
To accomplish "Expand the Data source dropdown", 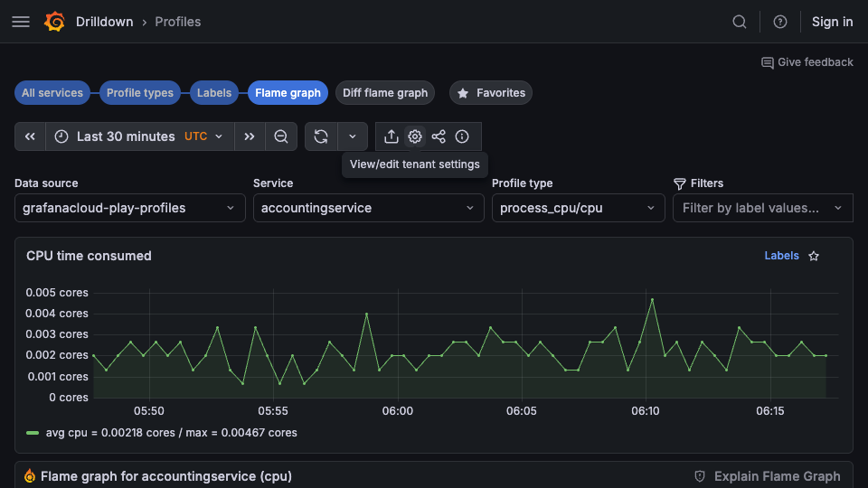I will (x=129, y=208).
